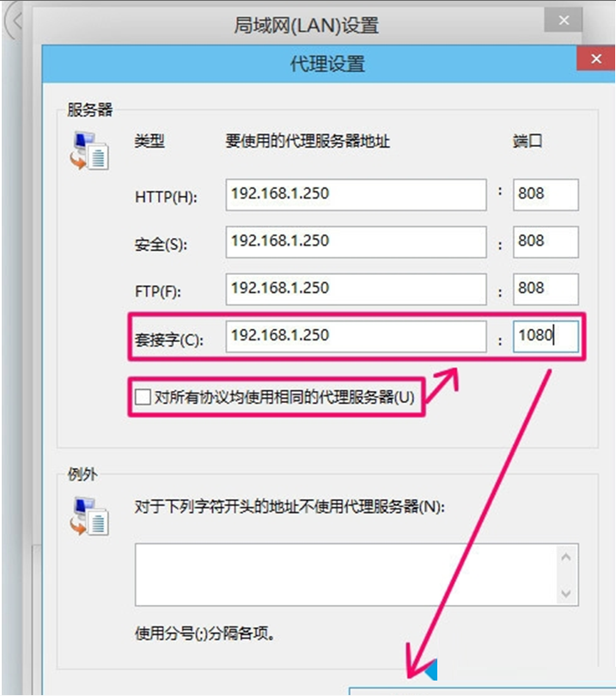This screenshot has width=616, height=696.
Task: Click the 套接字(C): label
Action: [169, 339]
